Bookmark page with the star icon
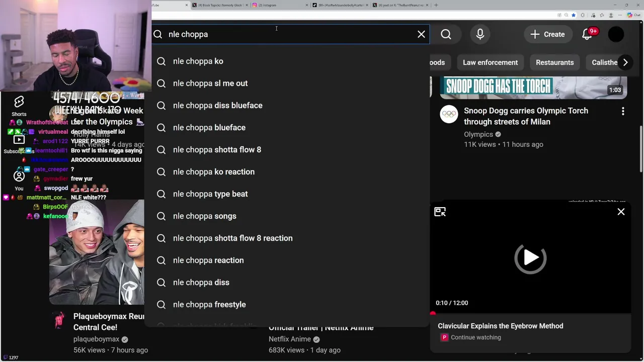This screenshot has width=644, height=362. 573,15
